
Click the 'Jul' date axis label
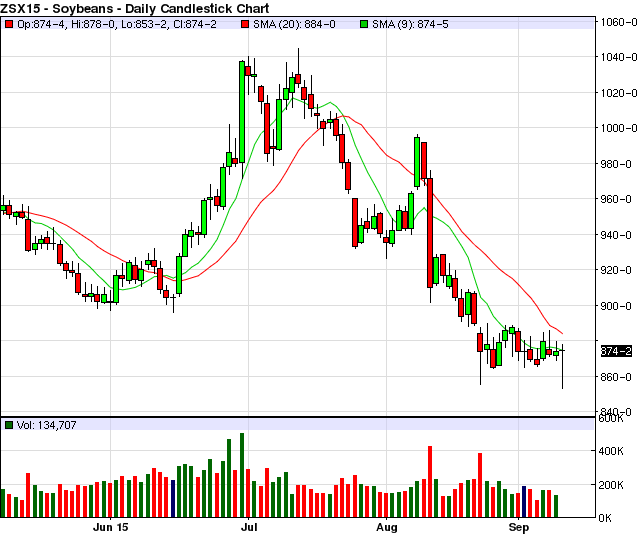pos(249,527)
